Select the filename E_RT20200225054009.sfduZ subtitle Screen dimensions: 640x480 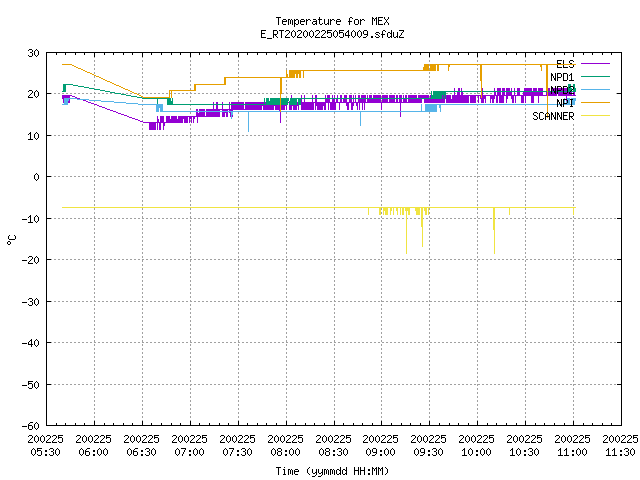[332, 34]
